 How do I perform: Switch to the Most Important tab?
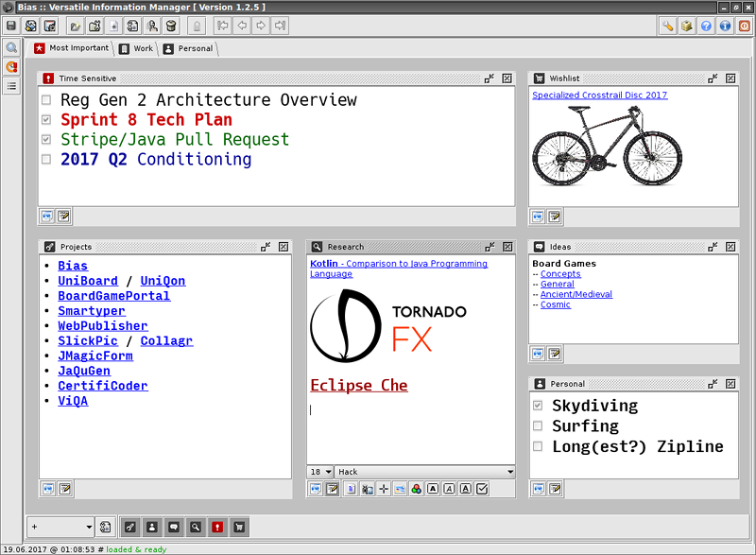[73, 48]
